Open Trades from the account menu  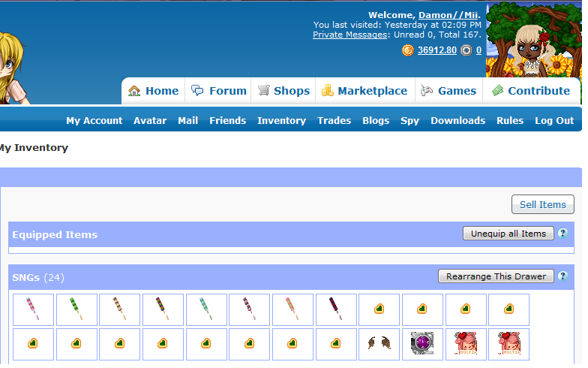click(x=334, y=120)
